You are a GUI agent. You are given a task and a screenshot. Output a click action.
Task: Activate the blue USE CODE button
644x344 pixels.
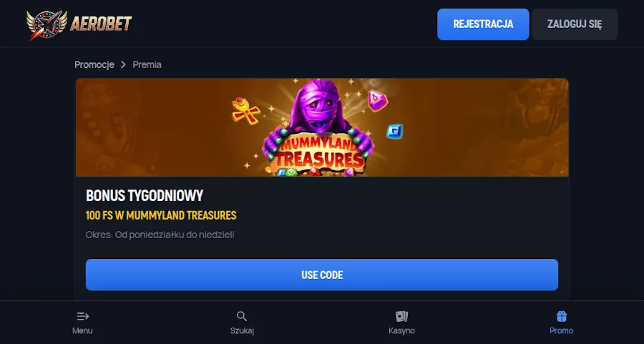pyautogui.click(x=322, y=275)
